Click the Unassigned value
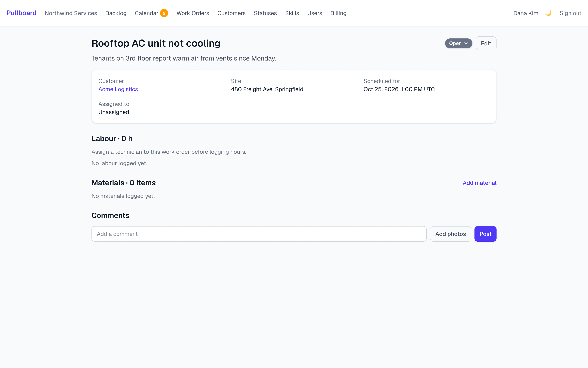The height and width of the screenshot is (368, 588). (114, 112)
